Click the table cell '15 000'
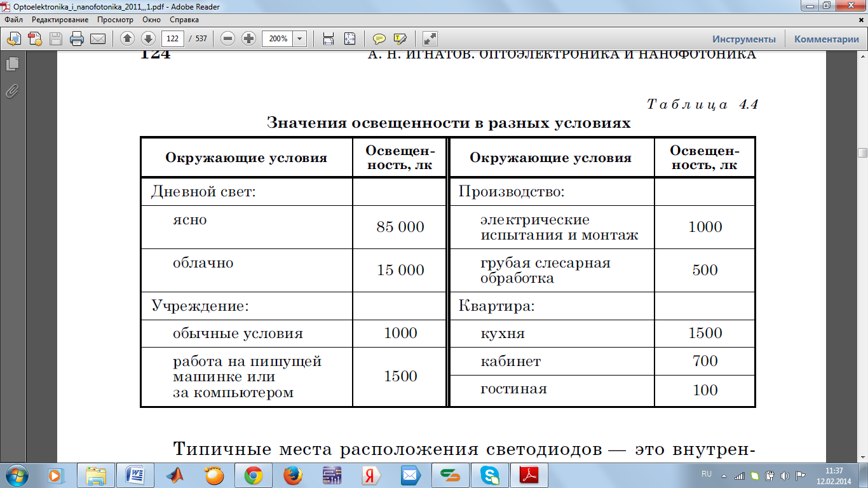The image size is (868, 488). [x=400, y=270]
